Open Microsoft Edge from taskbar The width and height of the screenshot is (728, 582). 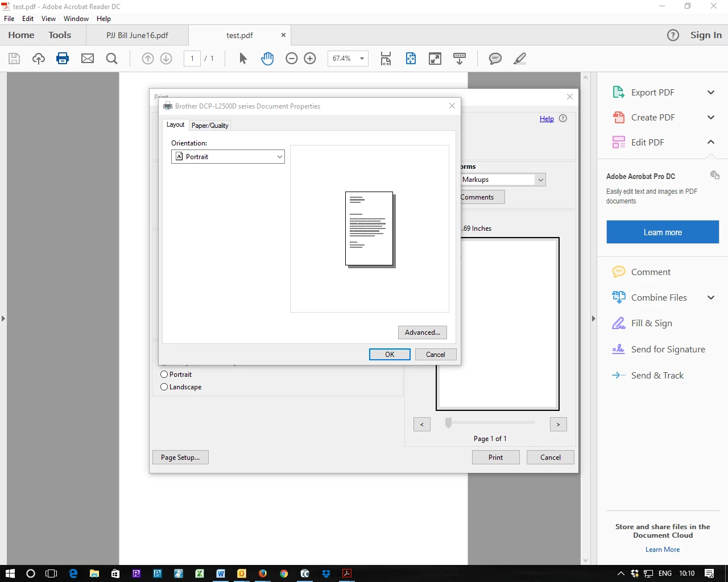coord(73,573)
